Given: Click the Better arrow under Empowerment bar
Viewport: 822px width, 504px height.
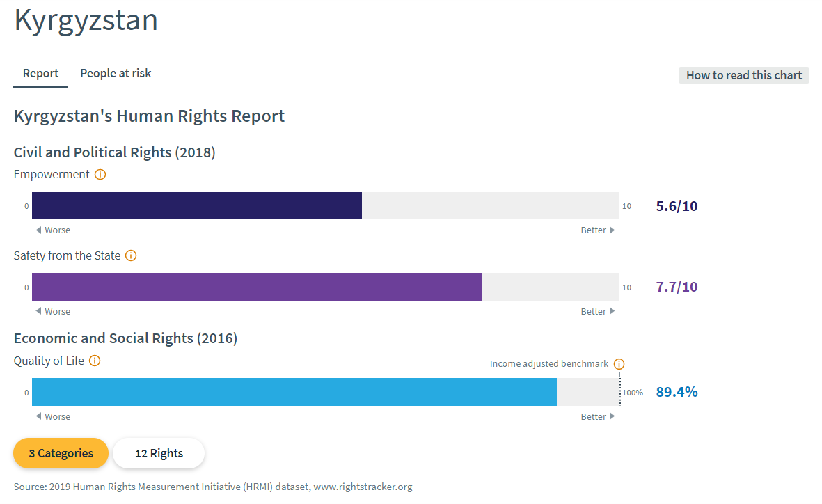Looking at the screenshot, I should 612,230.
